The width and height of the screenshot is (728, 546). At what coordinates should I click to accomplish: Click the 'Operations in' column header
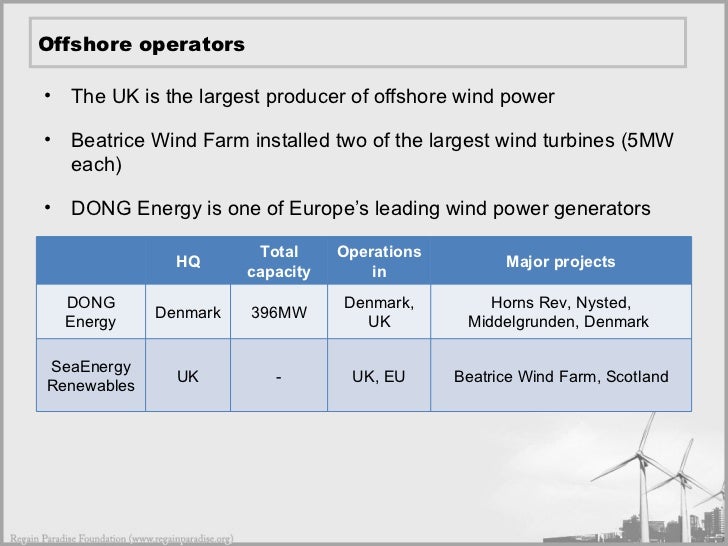coord(379,261)
